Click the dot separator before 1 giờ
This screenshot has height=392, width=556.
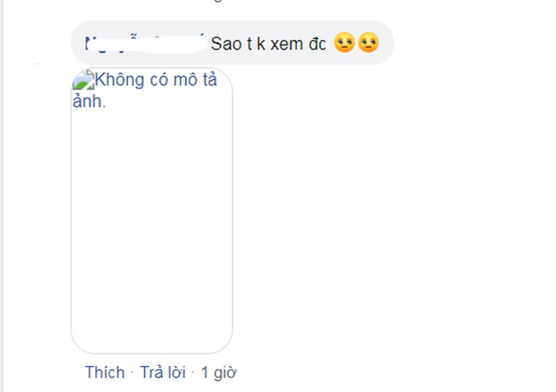(x=193, y=372)
